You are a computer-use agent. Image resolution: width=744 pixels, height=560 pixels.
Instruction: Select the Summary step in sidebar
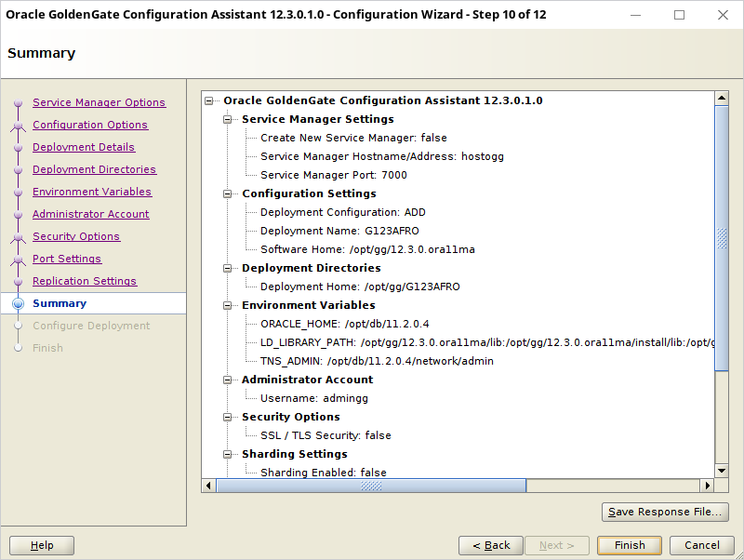click(60, 303)
